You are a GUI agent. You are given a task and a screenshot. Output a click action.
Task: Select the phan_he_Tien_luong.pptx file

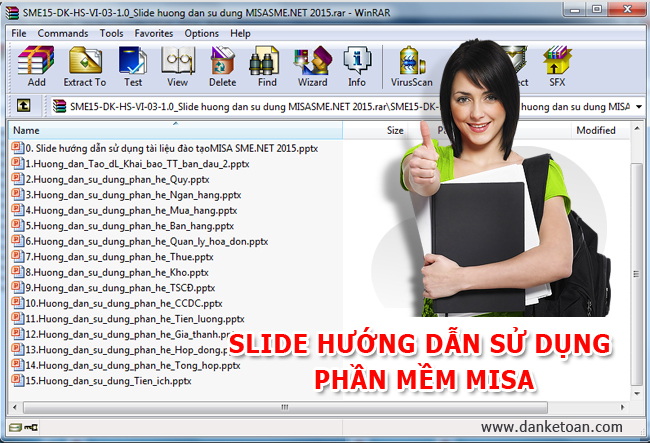point(128,319)
